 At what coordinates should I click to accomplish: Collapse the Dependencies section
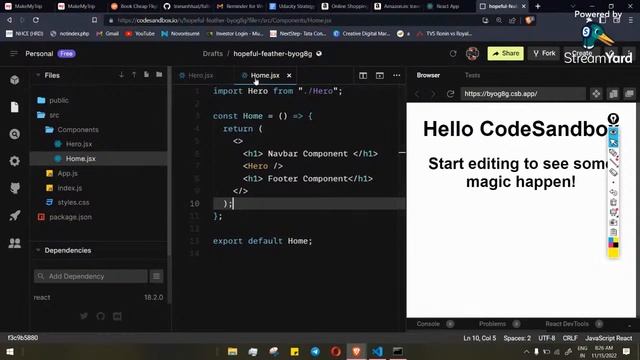click(x=38, y=250)
